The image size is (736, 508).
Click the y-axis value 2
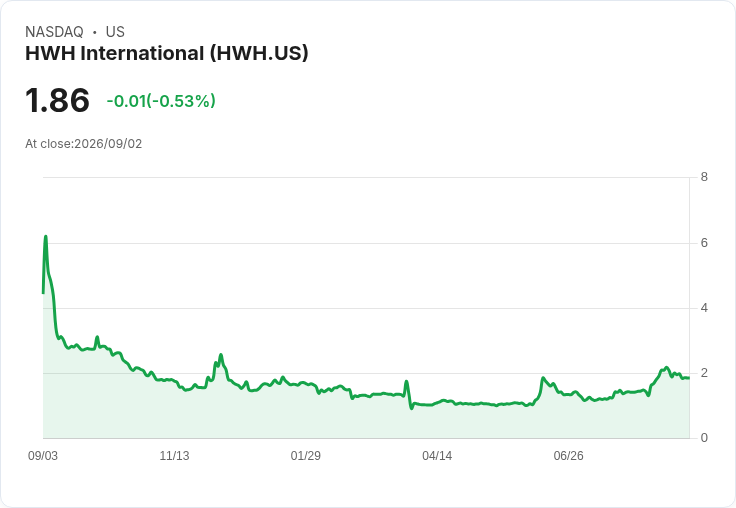pos(704,373)
